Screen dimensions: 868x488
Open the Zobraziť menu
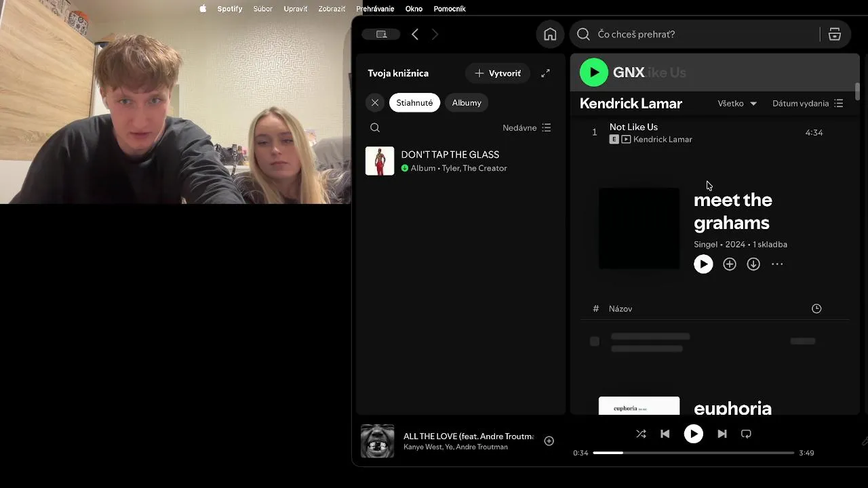pyautogui.click(x=332, y=9)
